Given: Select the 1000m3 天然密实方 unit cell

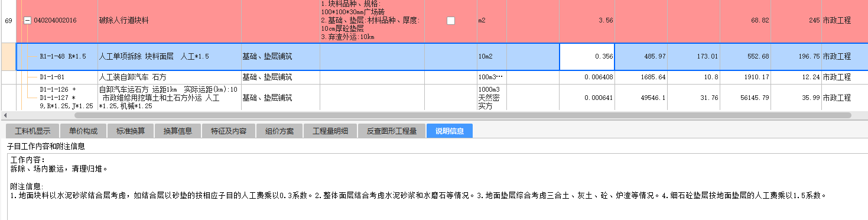Looking at the screenshot, I should (x=492, y=98).
